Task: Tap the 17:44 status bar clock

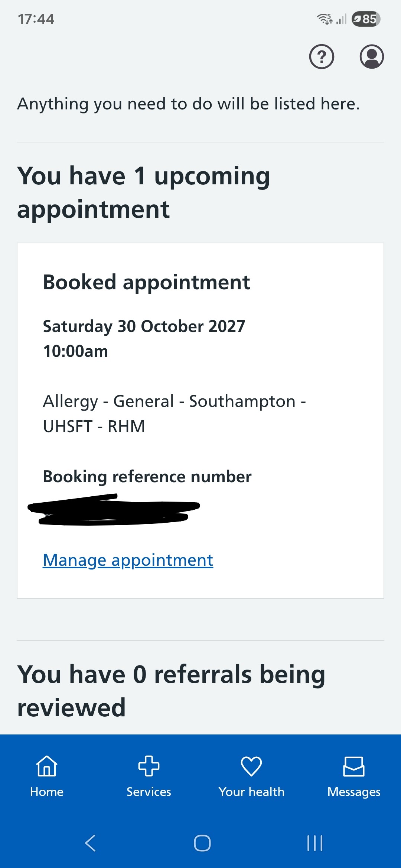Action: 36,19
